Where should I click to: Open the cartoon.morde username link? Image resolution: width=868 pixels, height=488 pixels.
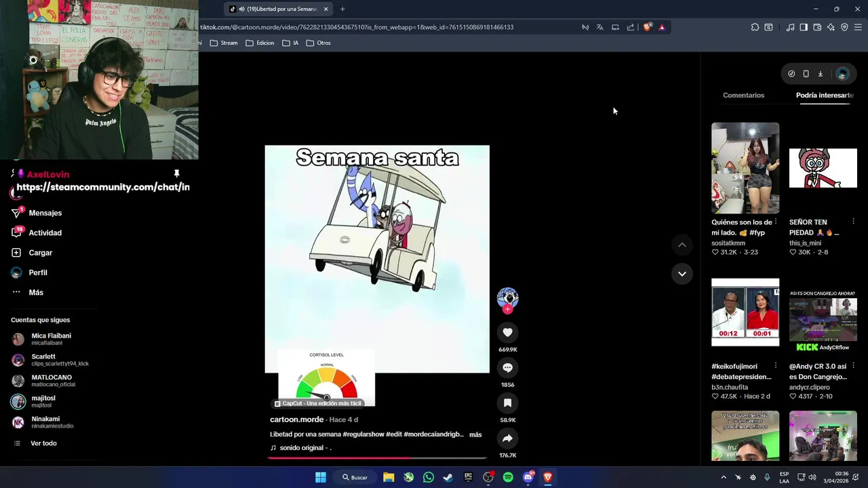(x=297, y=420)
